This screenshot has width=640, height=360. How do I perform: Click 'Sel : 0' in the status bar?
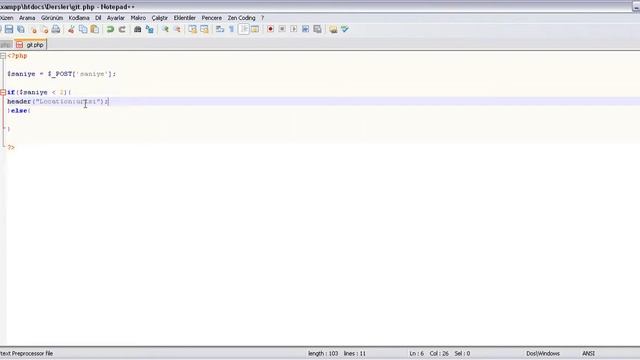pos(462,353)
